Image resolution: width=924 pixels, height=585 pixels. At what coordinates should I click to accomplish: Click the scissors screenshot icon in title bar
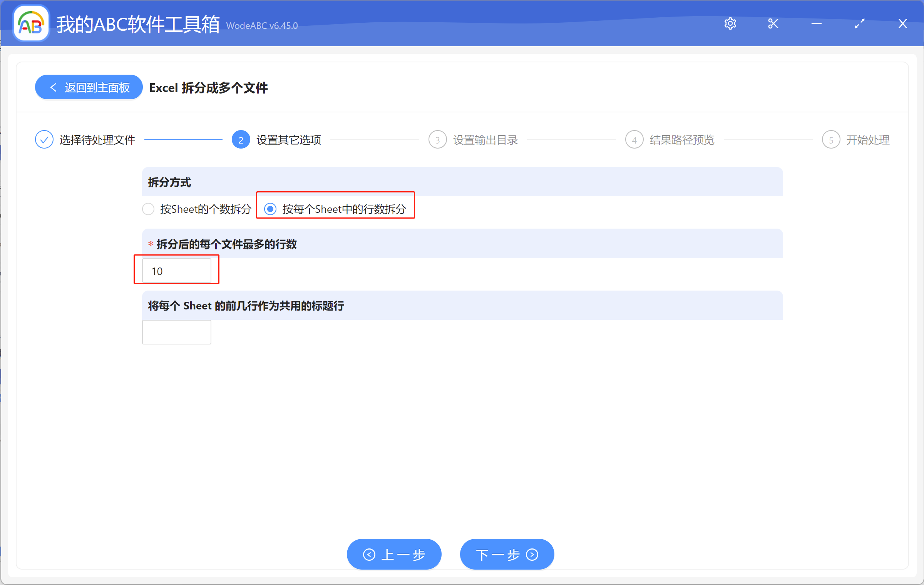[773, 23]
